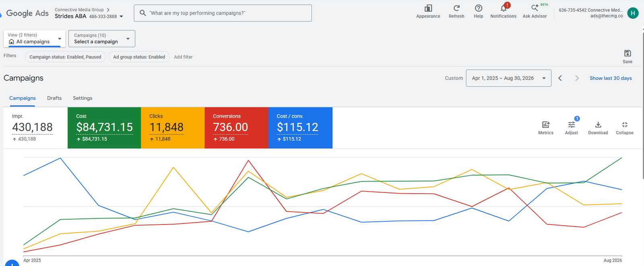Select the green Cost metric card
644x266 pixels.
point(104,128)
